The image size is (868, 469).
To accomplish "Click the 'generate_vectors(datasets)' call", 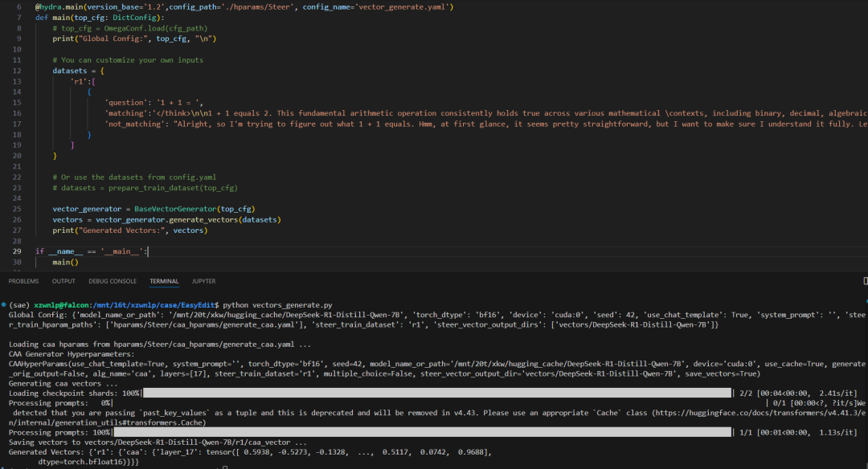I will pyautogui.click(x=225, y=219).
